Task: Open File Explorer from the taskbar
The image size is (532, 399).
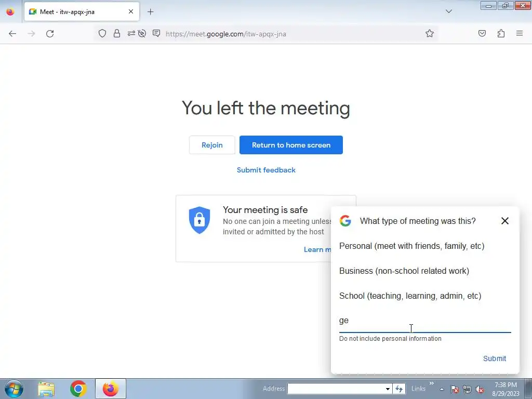Action: click(x=46, y=389)
